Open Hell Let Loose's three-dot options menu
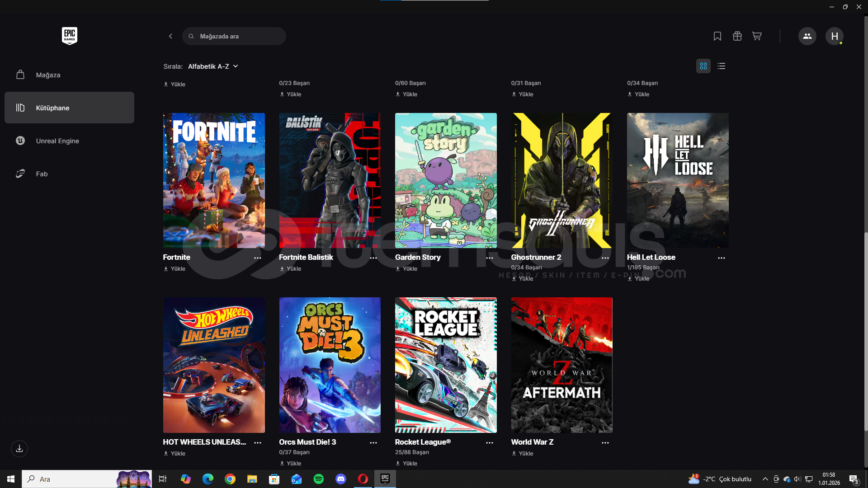 click(722, 258)
